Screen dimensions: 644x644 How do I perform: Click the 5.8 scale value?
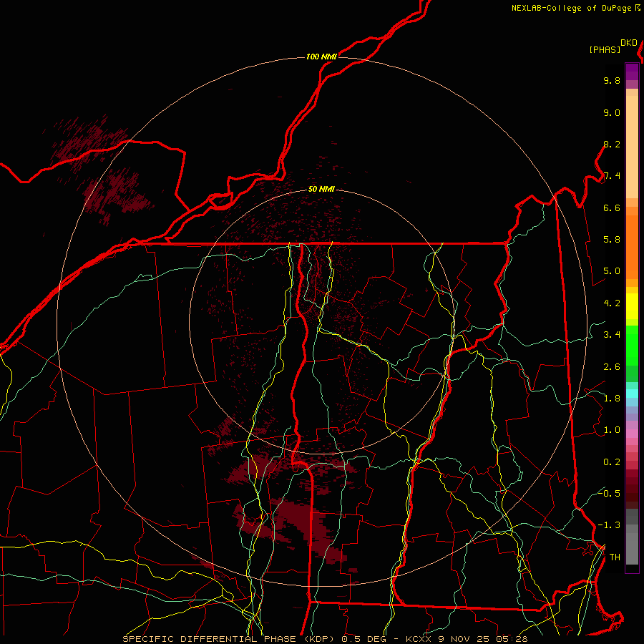point(612,240)
